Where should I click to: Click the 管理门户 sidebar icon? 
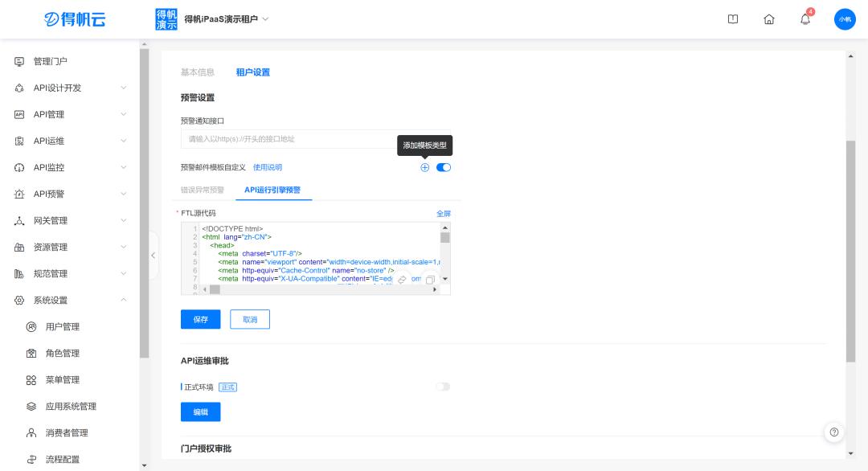19,61
